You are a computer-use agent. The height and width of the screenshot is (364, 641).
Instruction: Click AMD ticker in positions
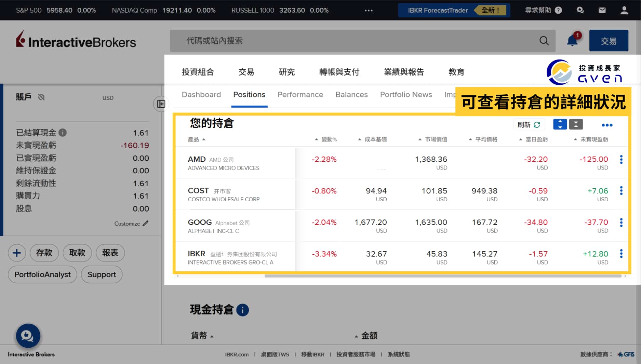[x=197, y=159]
